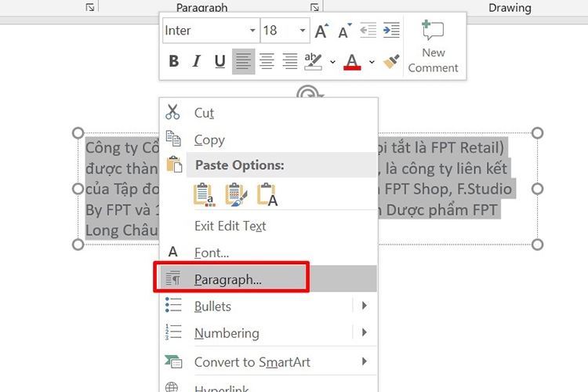The height and width of the screenshot is (392, 588).
Task: Paste keeping source formatting
Action: coord(235,194)
